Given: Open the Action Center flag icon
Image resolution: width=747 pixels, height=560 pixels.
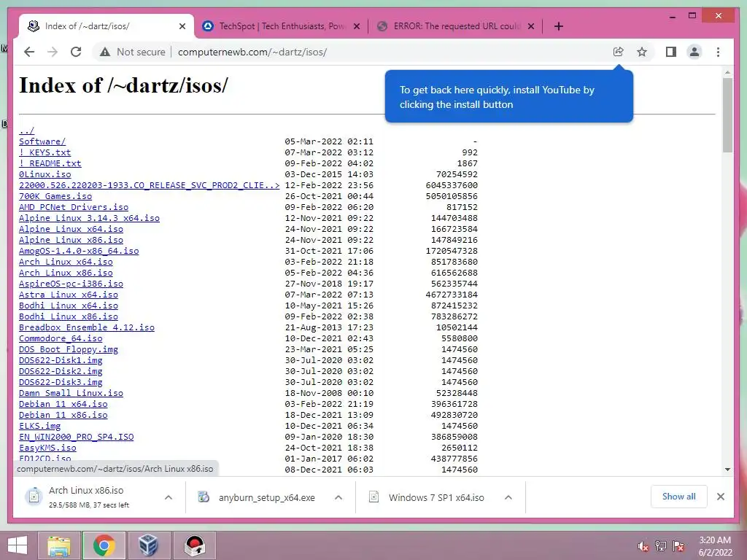Looking at the screenshot, I should pos(678,546).
